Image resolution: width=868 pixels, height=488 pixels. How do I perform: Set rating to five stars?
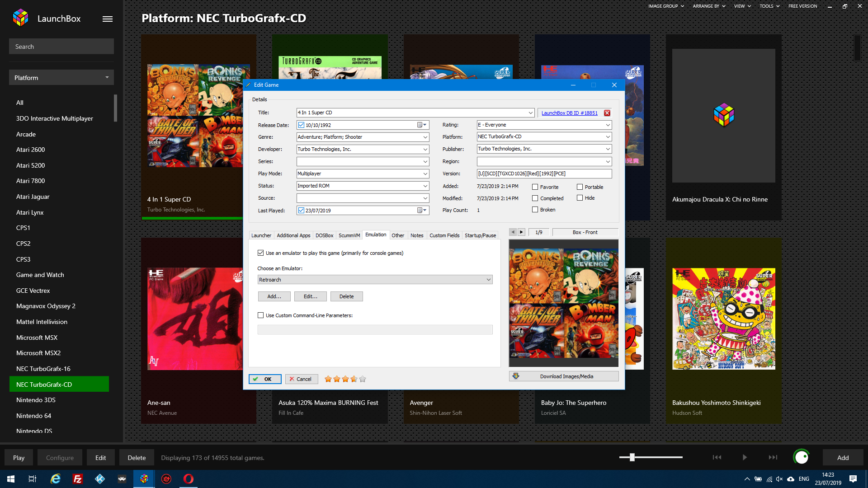coord(363,379)
